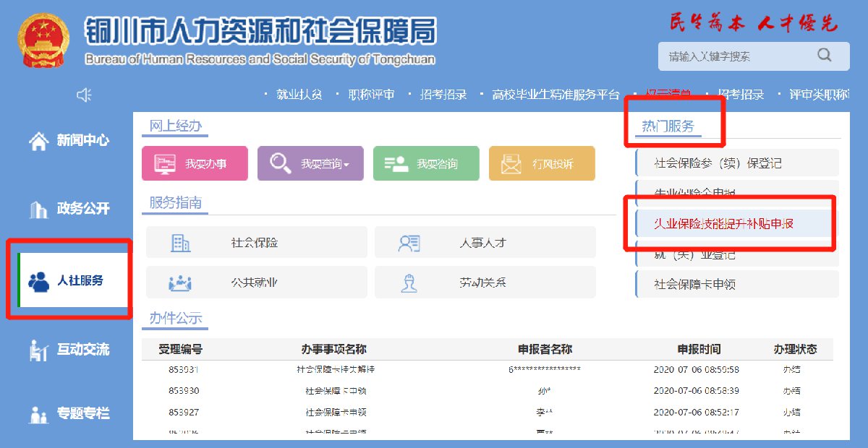Open the 公共就业 service guide
The width and height of the screenshot is (868, 448).
pyautogui.click(x=256, y=283)
